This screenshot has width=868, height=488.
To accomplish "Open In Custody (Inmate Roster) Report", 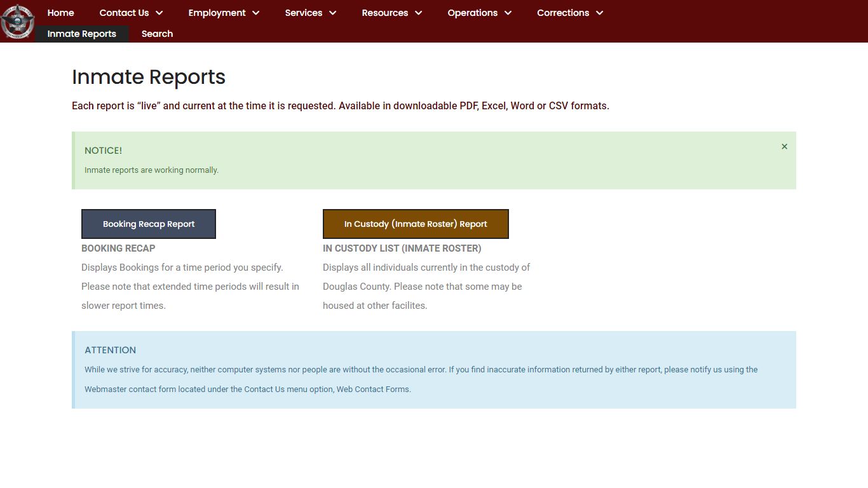I will (416, 224).
